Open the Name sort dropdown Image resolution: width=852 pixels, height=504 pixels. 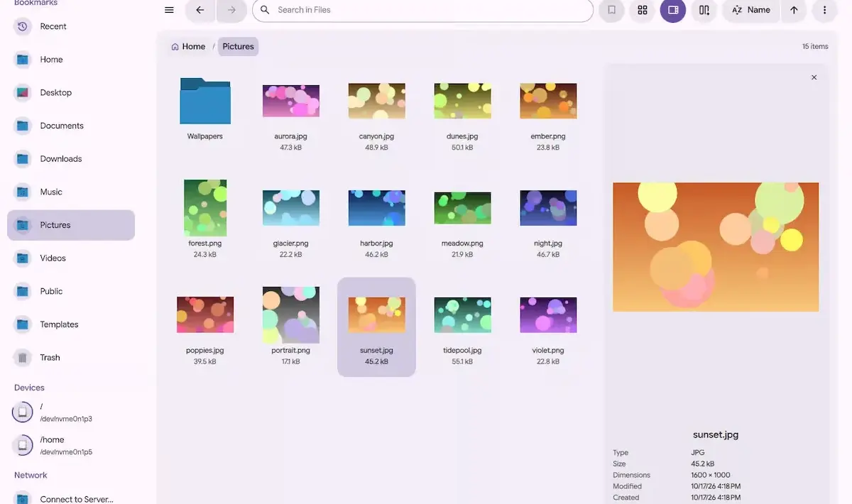(750, 10)
